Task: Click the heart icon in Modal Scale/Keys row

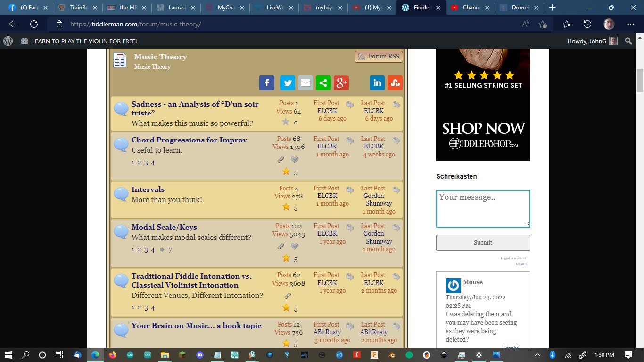Action: tap(295, 247)
